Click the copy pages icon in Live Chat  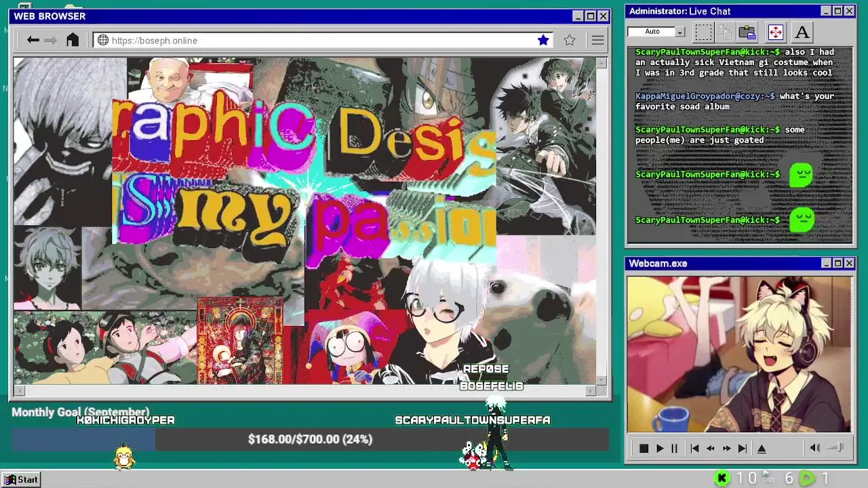pos(725,32)
